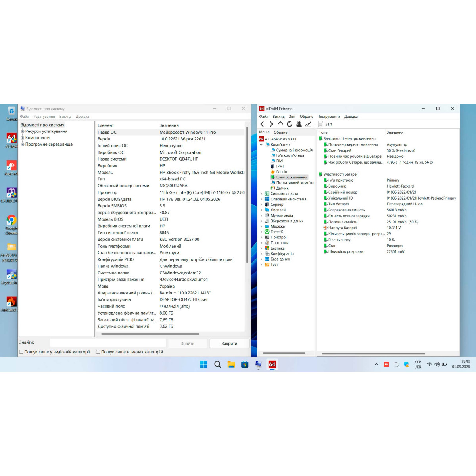476x476 pixels.
Task: Expand the Сервер node
Action: click(261, 205)
